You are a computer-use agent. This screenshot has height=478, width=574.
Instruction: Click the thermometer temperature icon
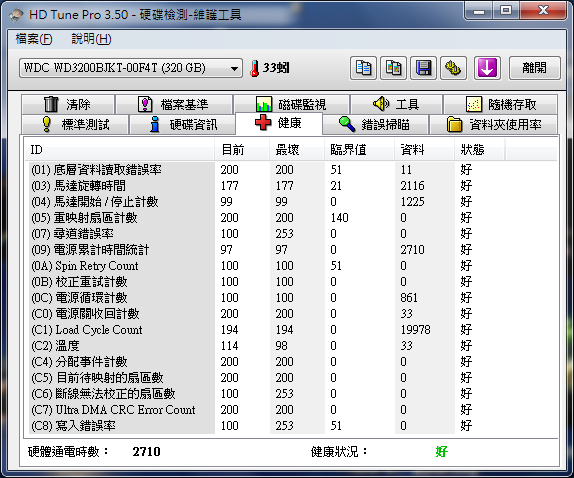(x=254, y=68)
